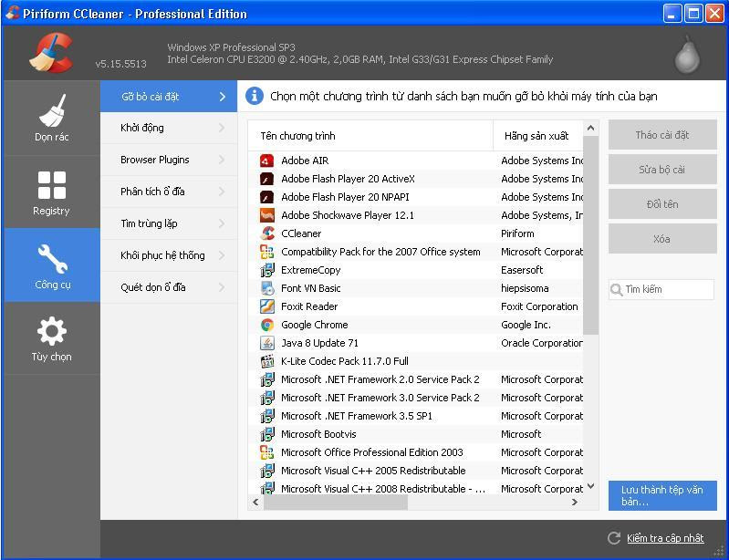729x560 pixels.
Task: Select Compatibility Pack 2007 Office icon
Action: click(266, 252)
